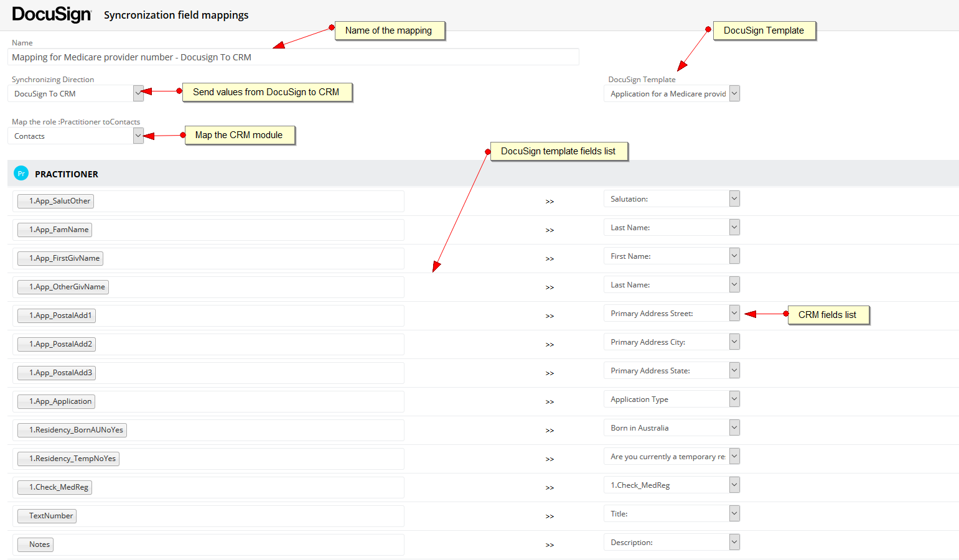959x560 pixels.
Task: Edit the mapping Name field
Action: (x=293, y=57)
